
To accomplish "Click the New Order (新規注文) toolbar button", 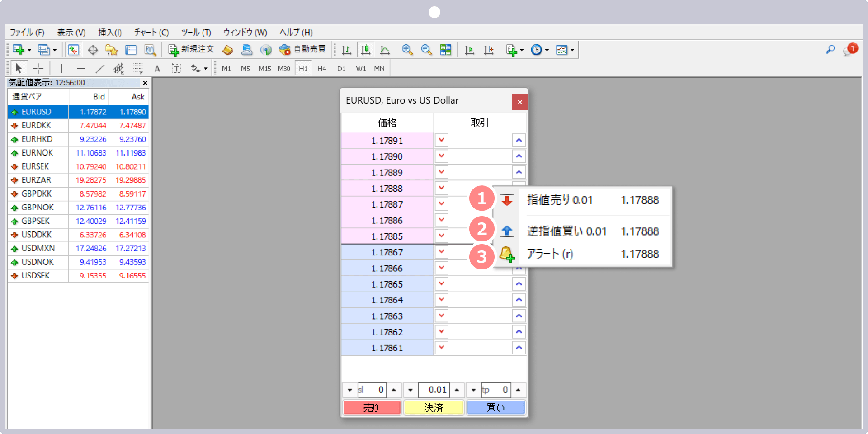I will [191, 49].
